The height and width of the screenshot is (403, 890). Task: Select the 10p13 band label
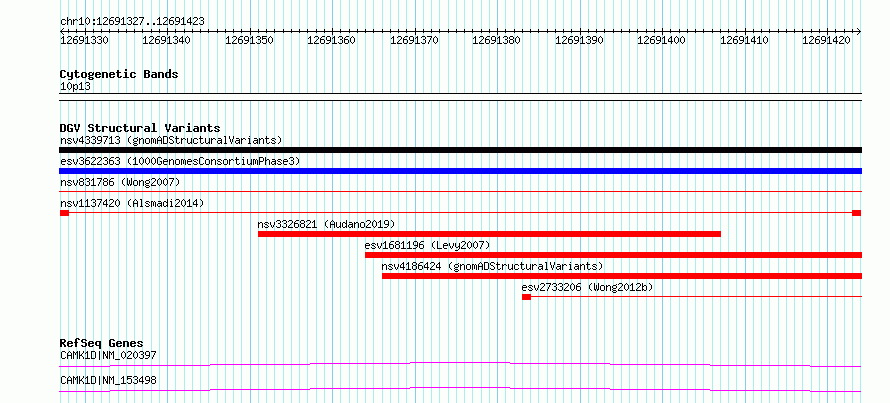(x=75, y=87)
